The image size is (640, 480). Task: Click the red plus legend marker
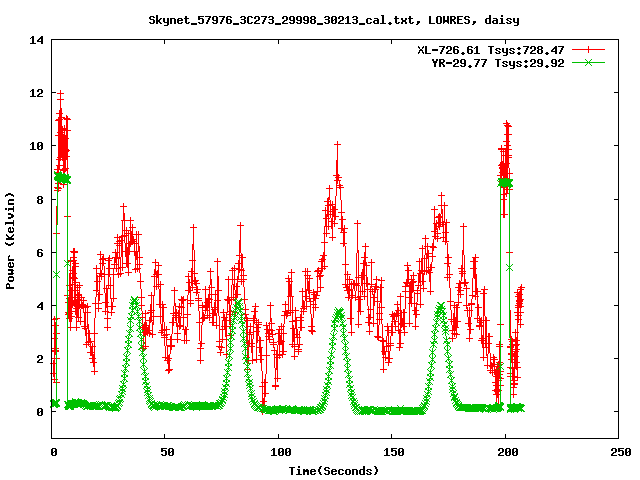click(x=588, y=50)
